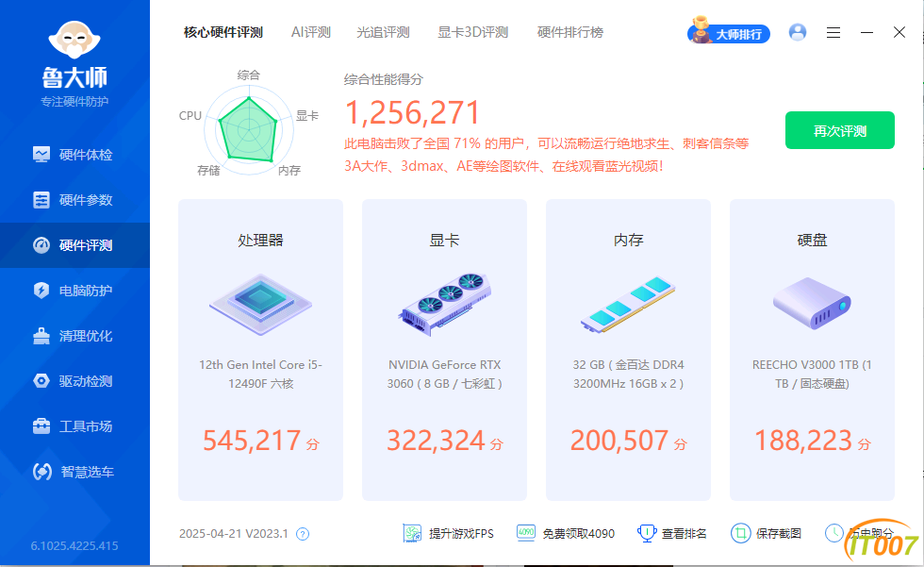Click the 提升游戏FPS icon

pyautogui.click(x=412, y=533)
